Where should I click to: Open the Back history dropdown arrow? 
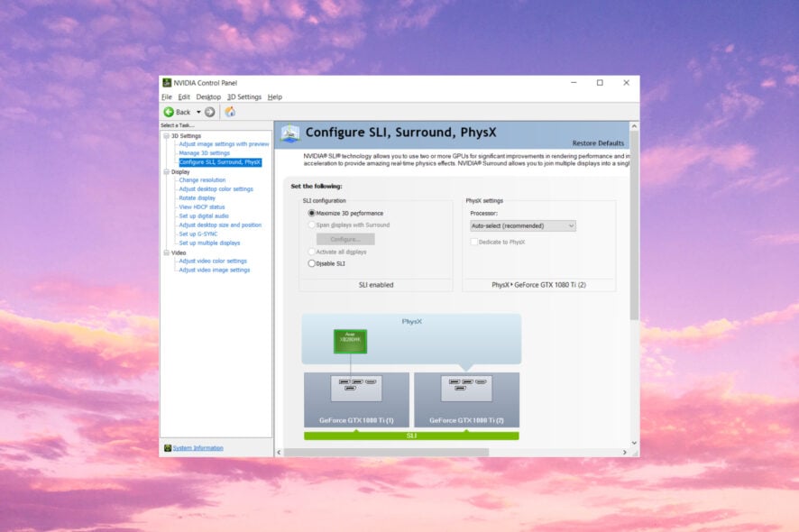198,112
